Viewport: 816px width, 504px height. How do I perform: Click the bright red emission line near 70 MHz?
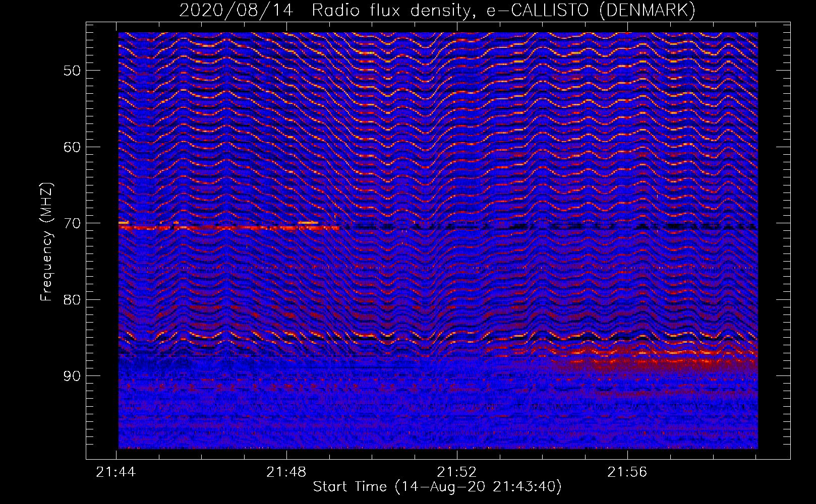(x=229, y=228)
